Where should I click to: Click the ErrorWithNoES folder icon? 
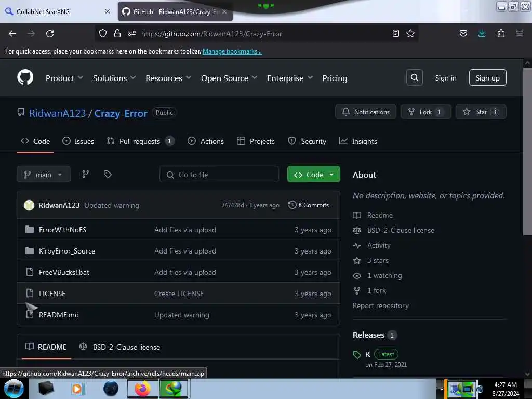pyautogui.click(x=30, y=229)
